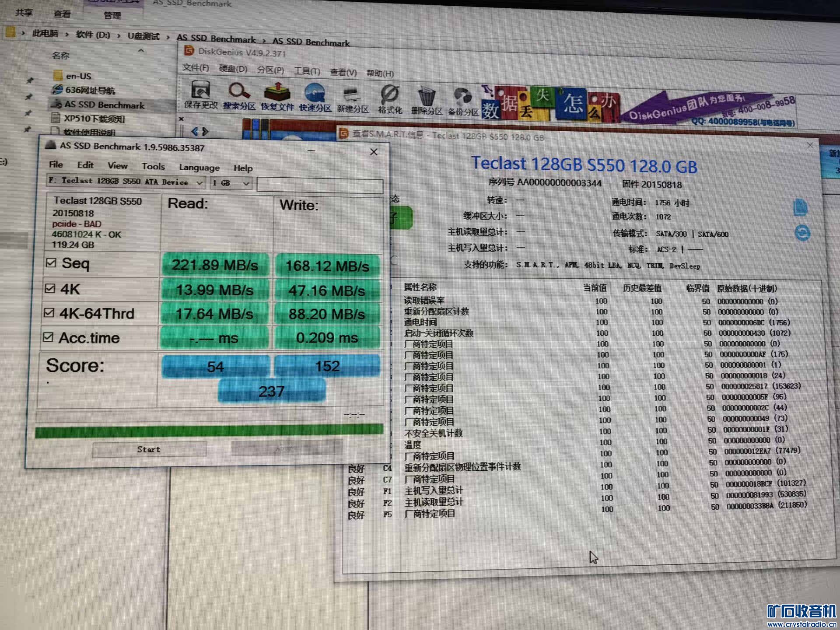The image size is (840, 630).
Task: Click the 原始数据(十进制) column header
Action: pos(747,288)
